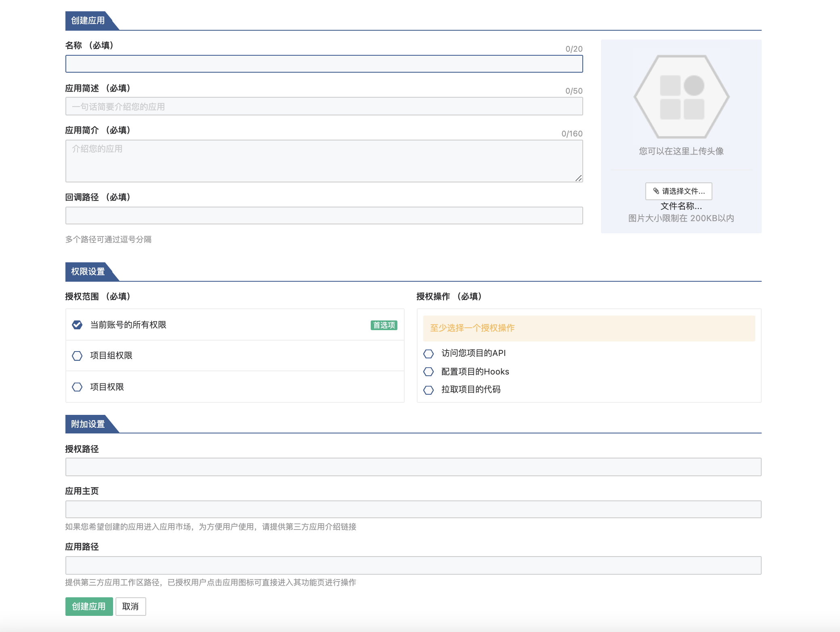This screenshot has width=840, height=632.
Task: Click the 权限设置 section header tab
Action: [88, 272]
